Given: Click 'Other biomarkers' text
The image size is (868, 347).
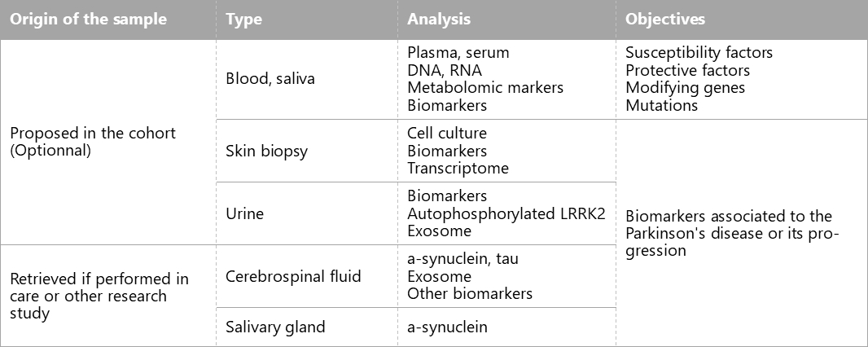Looking at the screenshot, I should point(470,293).
